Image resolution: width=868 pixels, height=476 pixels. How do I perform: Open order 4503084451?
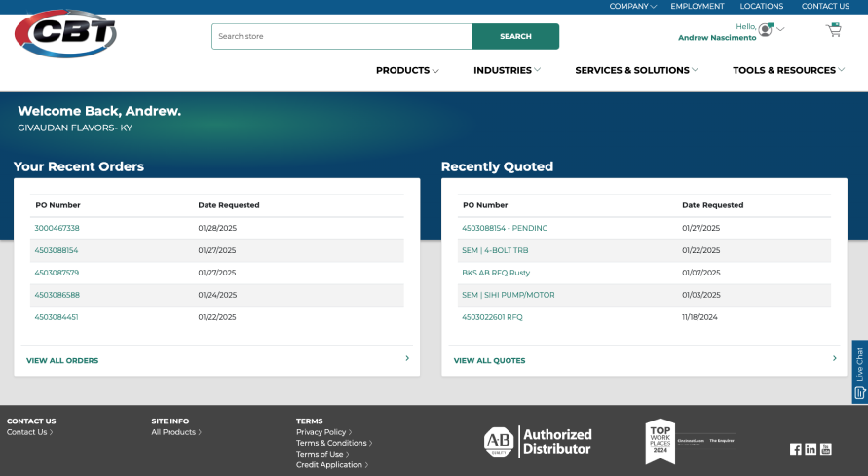click(x=57, y=317)
